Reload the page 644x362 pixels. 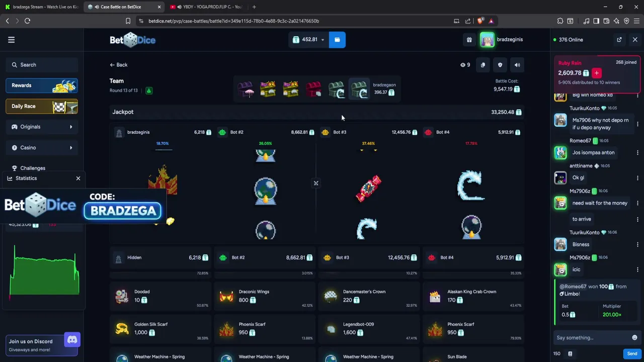[x=27, y=21]
